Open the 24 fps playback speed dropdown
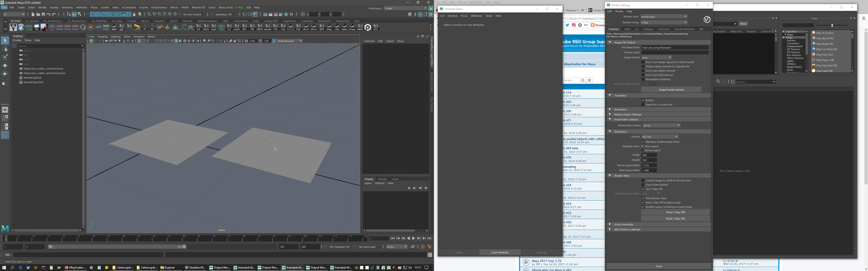 point(397,247)
